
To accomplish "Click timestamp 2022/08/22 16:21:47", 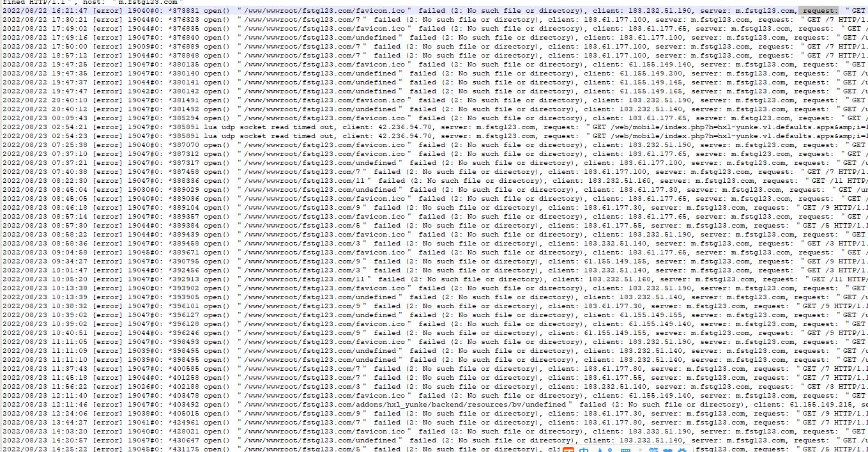I will tap(45, 11).
